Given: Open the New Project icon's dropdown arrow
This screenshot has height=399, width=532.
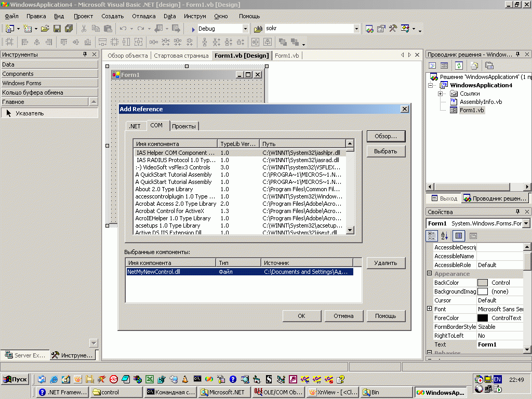Looking at the screenshot, I should click(18, 29).
